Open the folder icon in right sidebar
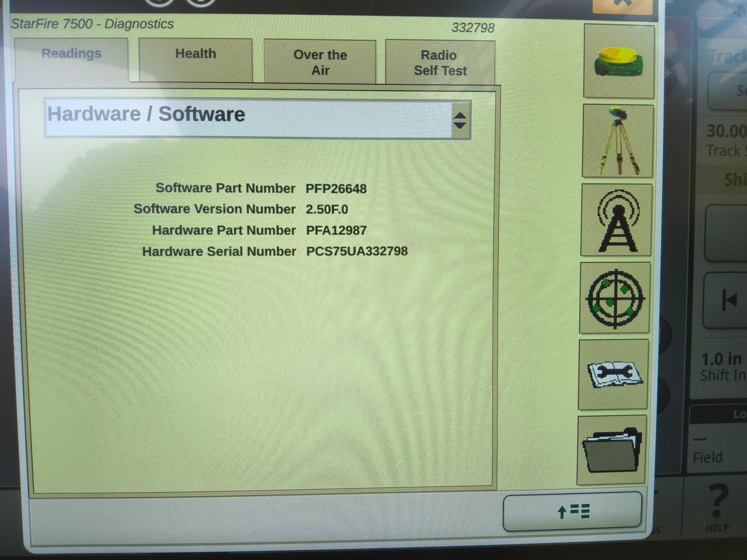The width and height of the screenshot is (747, 560). pyautogui.click(x=612, y=450)
